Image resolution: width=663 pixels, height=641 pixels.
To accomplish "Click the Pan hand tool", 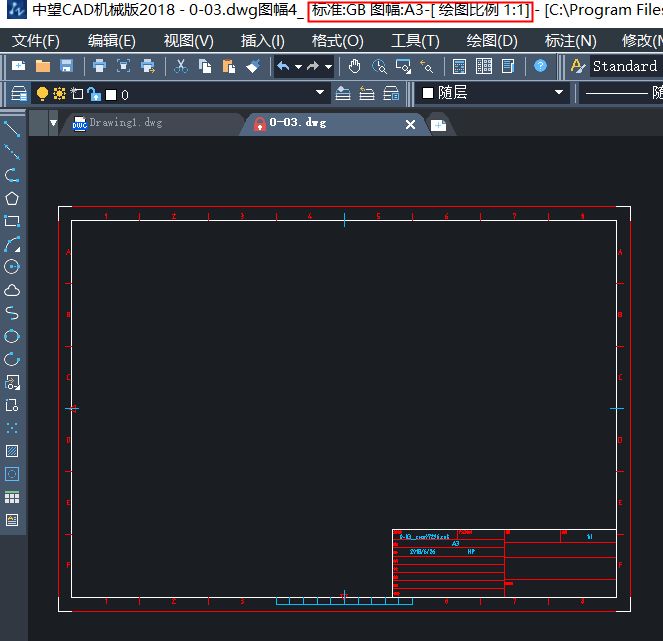I will coord(355,66).
